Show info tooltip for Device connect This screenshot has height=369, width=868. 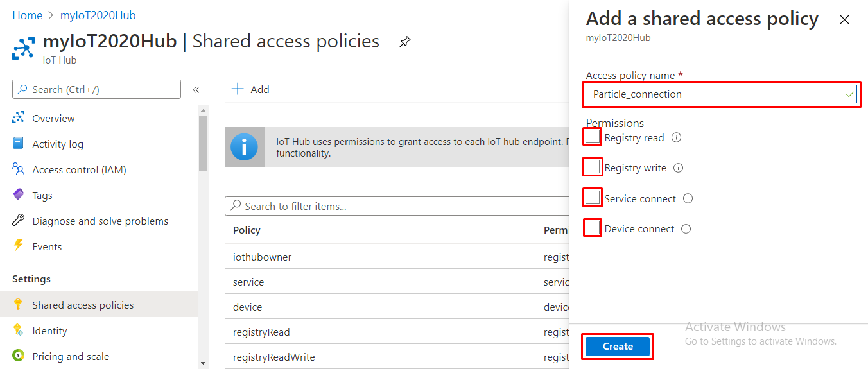686,229
